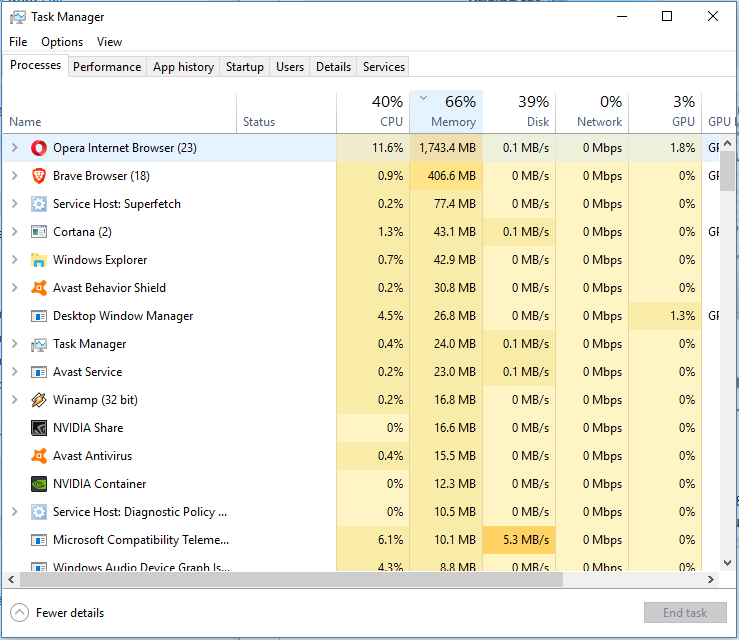739x640 pixels.
Task: Sort processes by Disk column
Action: (x=519, y=112)
